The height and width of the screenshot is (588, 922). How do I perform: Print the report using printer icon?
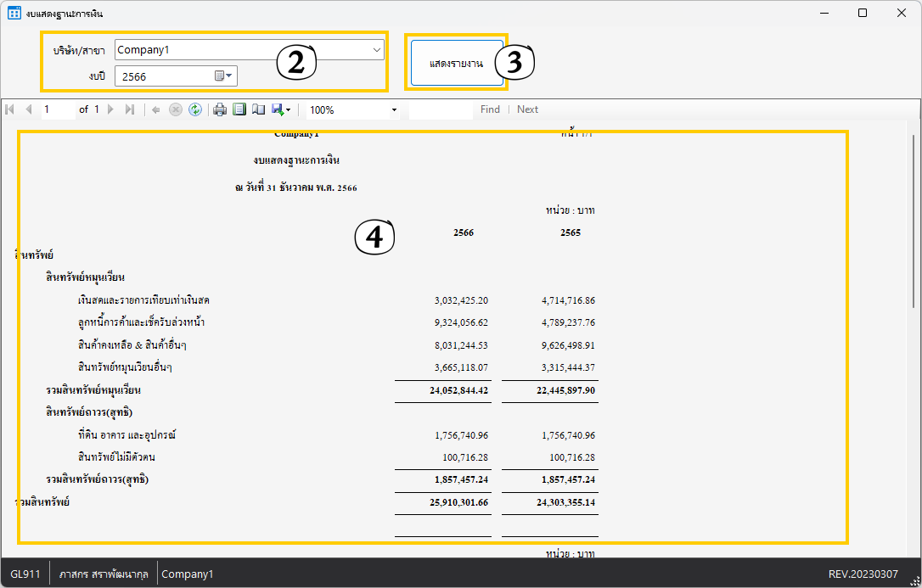pos(220,109)
